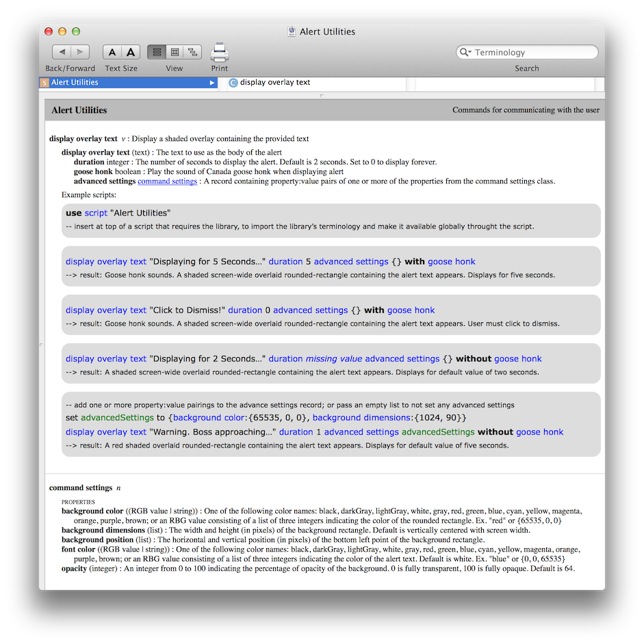Screen dimensions: 644x644
Task: Click the orange S suite icon beside Alert Utilities
Action: 44,81
